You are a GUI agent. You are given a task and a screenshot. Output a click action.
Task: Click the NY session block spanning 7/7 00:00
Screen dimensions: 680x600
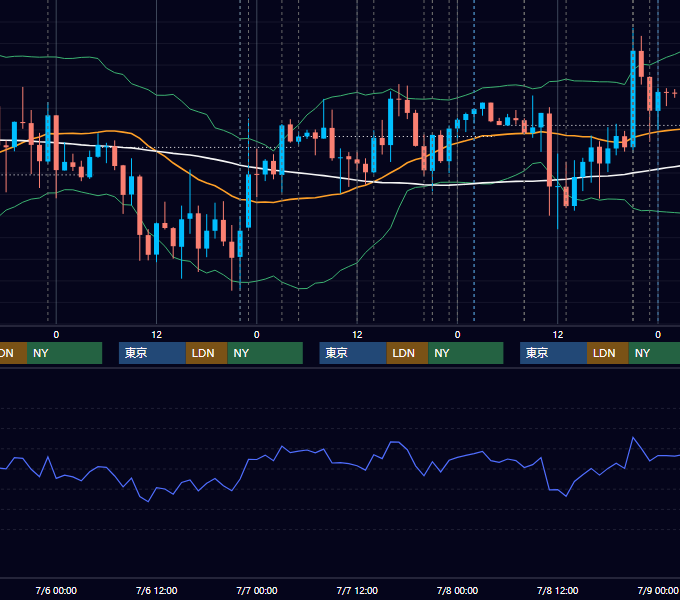(x=265, y=353)
